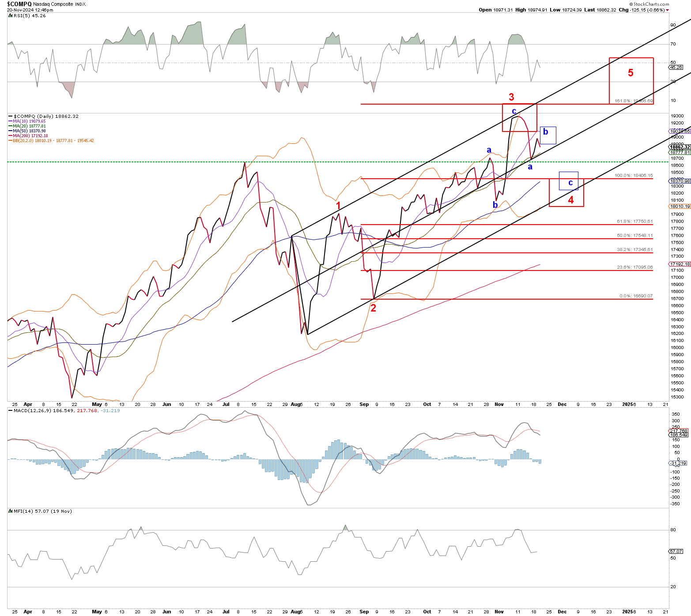Click the 'Nasdaq Composite INDX' name label

60,4
